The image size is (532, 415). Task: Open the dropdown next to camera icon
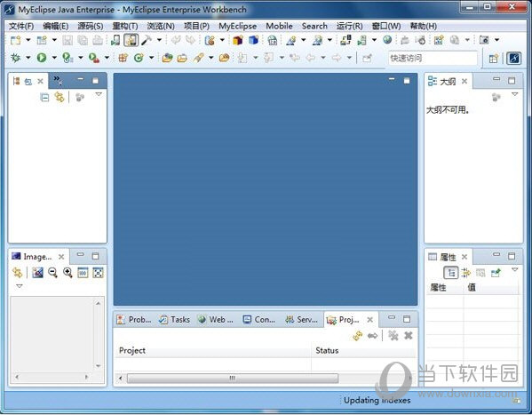pos(496,40)
